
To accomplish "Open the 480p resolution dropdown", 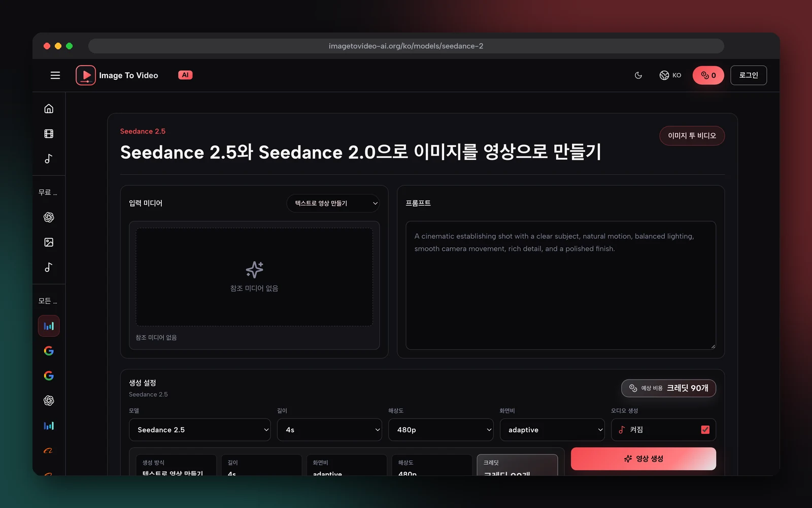I will point(441,430).
